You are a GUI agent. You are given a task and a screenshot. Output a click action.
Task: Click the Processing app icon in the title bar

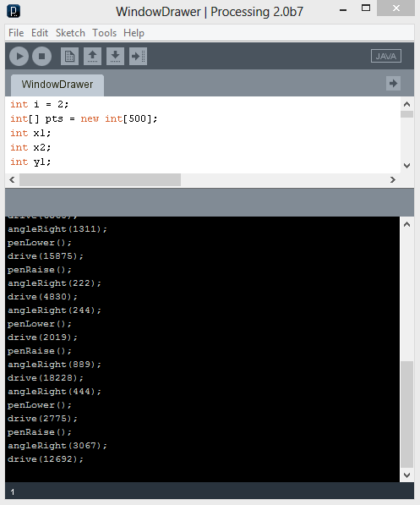[14, 11]
